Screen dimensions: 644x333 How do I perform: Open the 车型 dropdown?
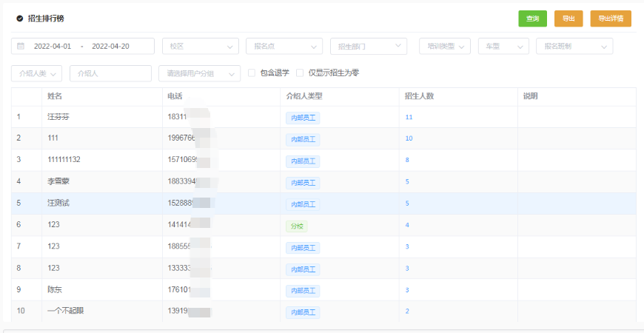pos(503,46)
